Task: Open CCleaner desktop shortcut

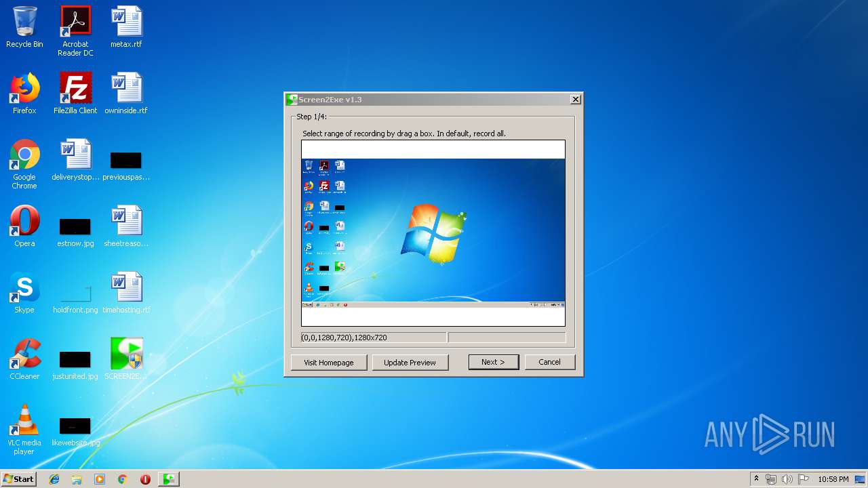Action: coord(24,360)
